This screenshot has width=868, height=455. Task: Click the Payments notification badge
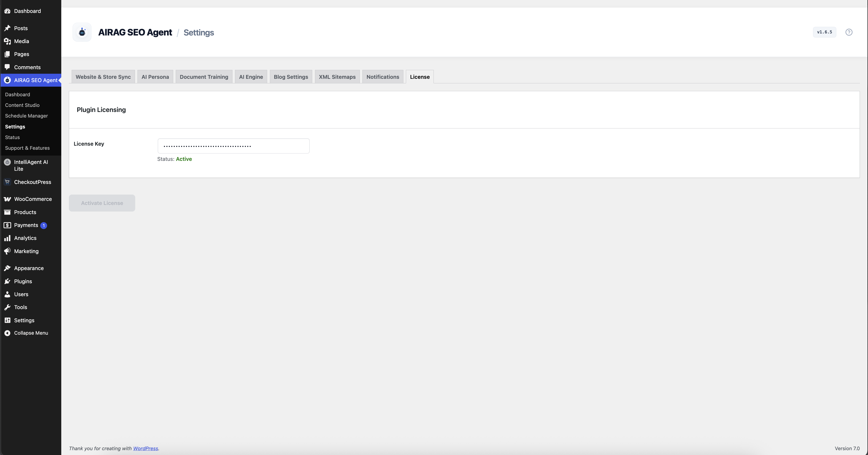point(44,225)
